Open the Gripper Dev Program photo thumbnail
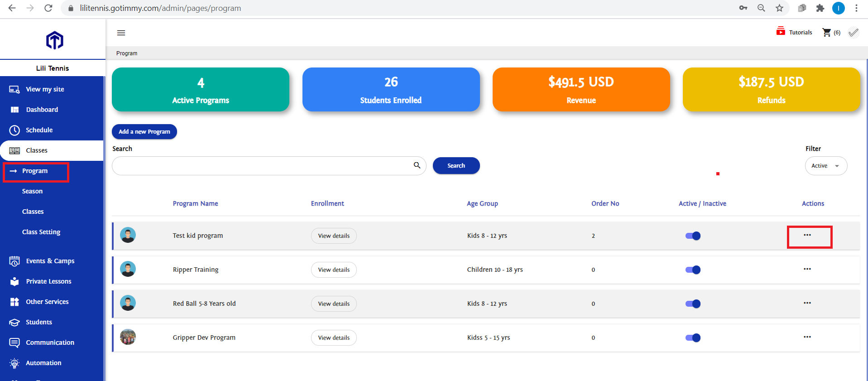Screen dimensions: 868x381 coord(128,337)
